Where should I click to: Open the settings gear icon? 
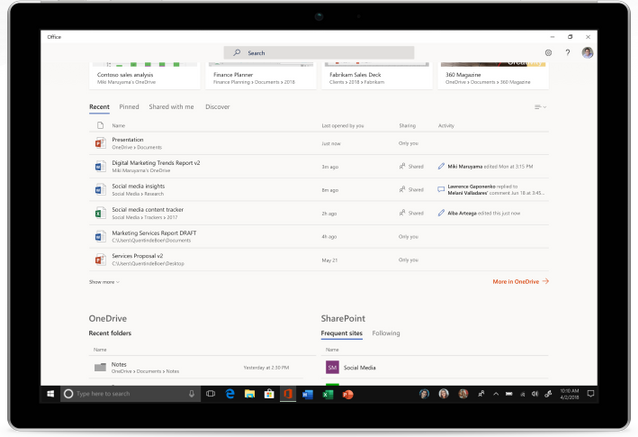[548, 52]
